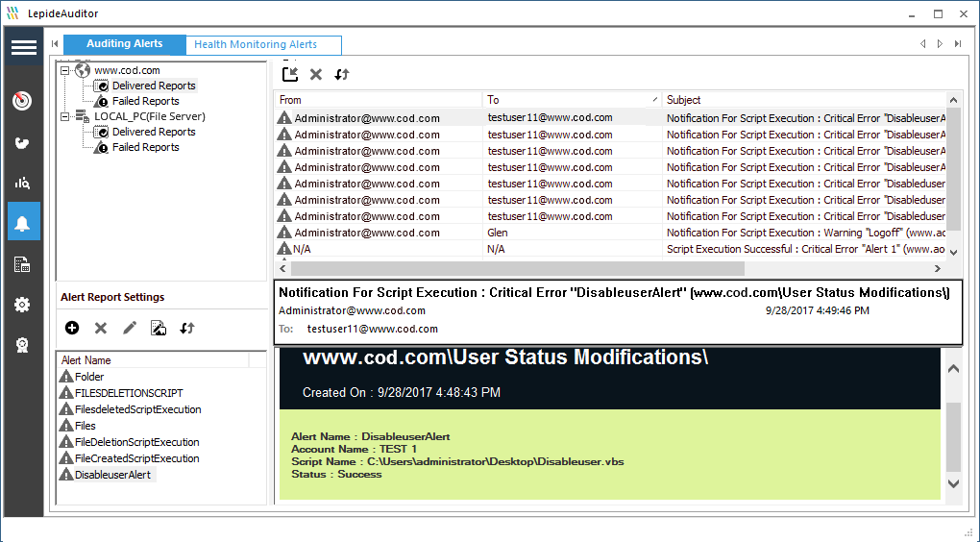The width and height of the screenshot is (980, 542).
Task: Click the message preview vertical scrollbar thumb
Action: point(953,437)
